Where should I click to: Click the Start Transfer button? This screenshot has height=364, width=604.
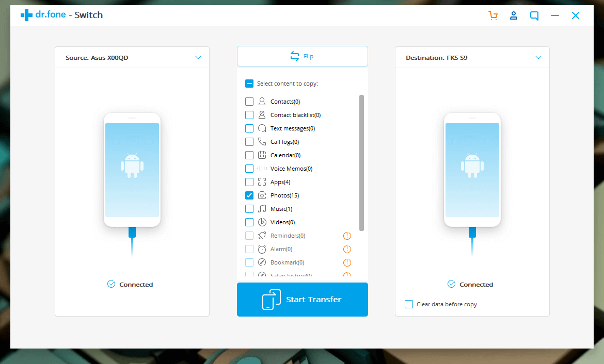(x=303, y=300)
